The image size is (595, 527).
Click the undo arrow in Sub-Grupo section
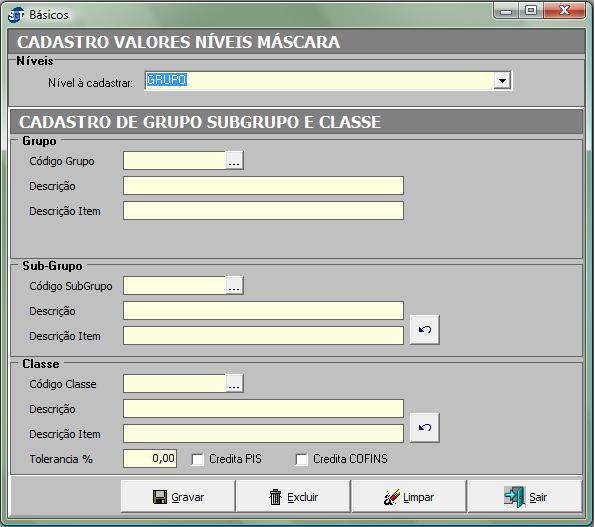425,329
